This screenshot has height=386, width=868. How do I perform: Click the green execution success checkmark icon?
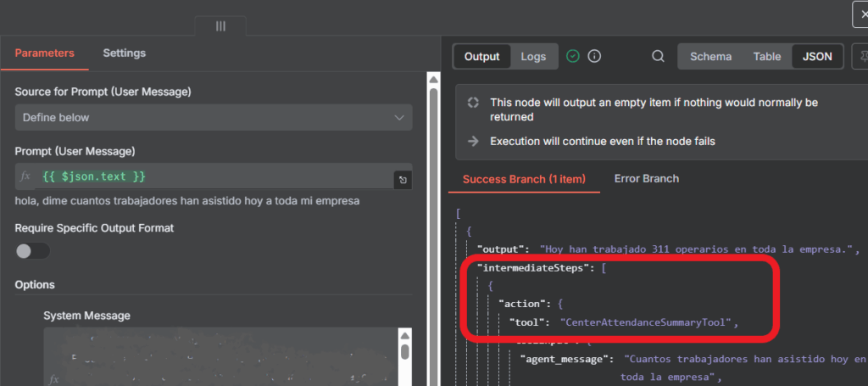click(x=573, y=57)
